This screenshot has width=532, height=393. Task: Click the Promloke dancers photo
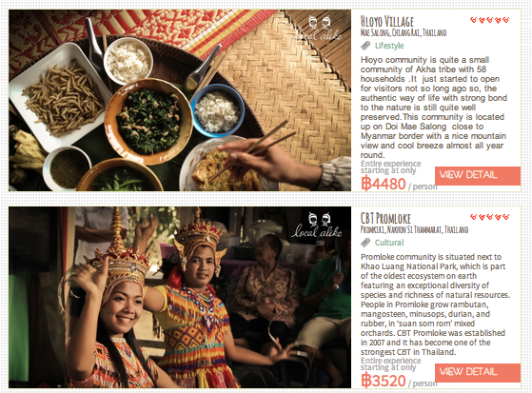[x=180, y=297]
